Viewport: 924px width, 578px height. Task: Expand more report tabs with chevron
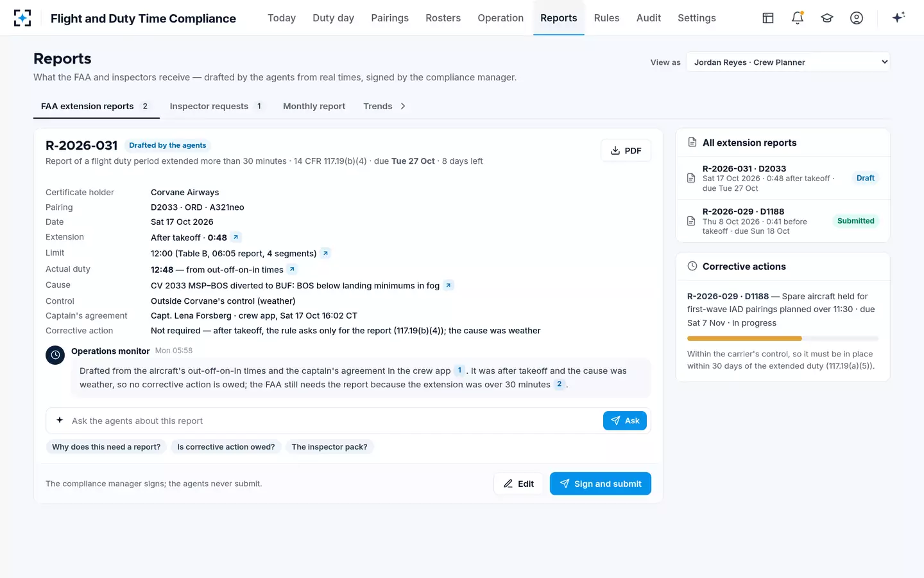coord(403,106)
